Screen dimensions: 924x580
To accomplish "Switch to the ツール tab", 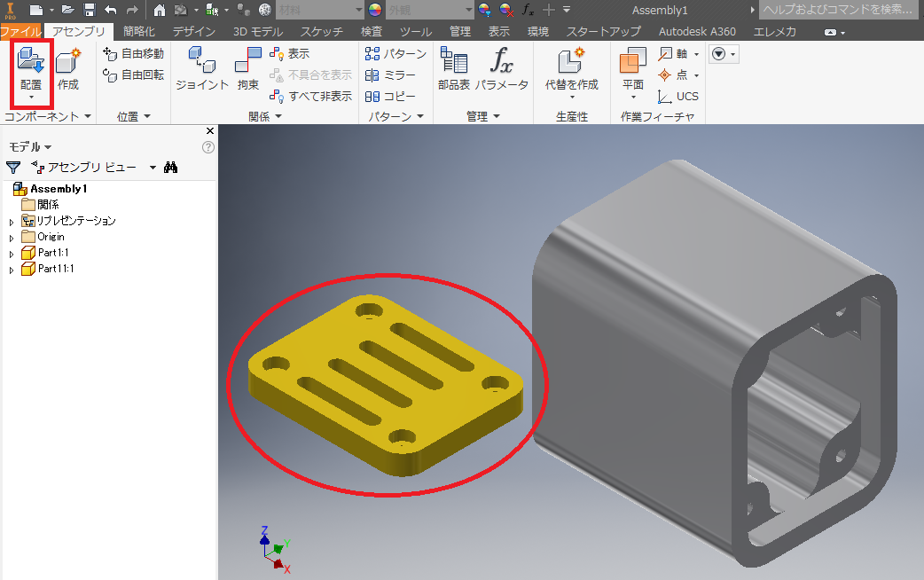I will pos(416,31).
